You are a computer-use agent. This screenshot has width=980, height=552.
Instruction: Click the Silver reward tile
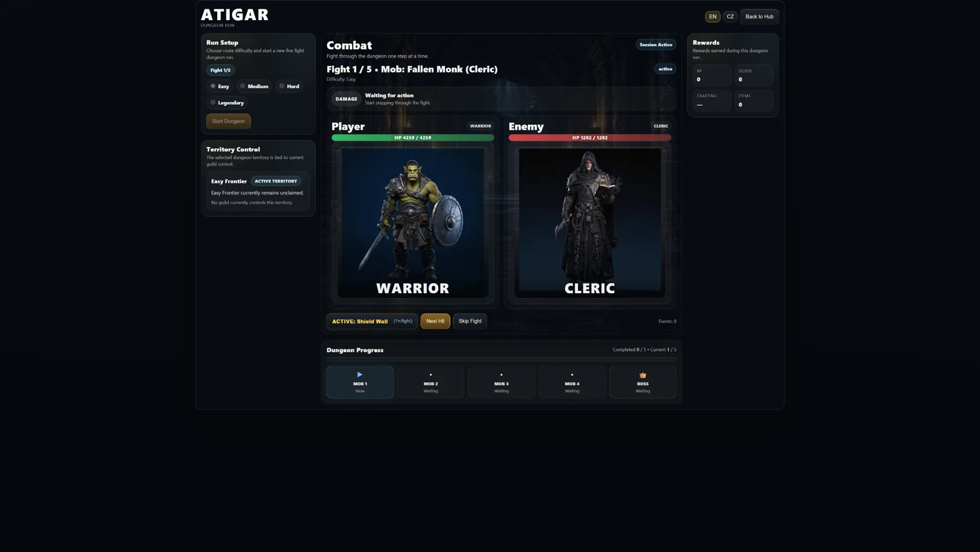point(754,75)
